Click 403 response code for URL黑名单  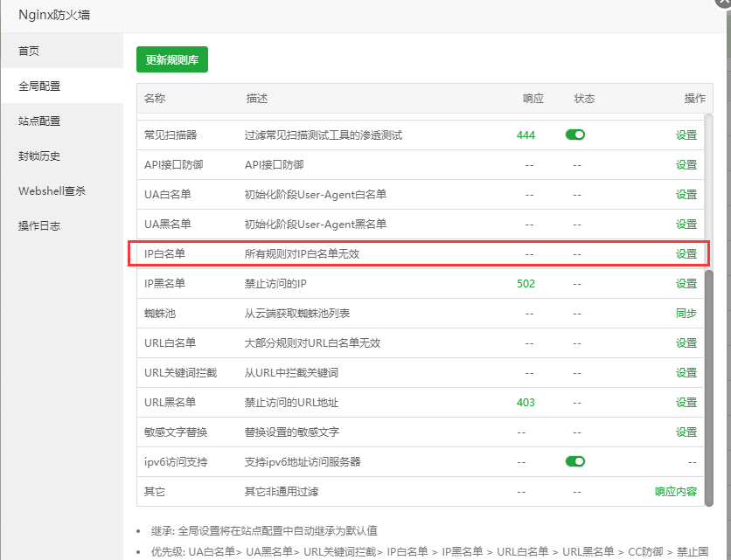(x=526, y=402)
